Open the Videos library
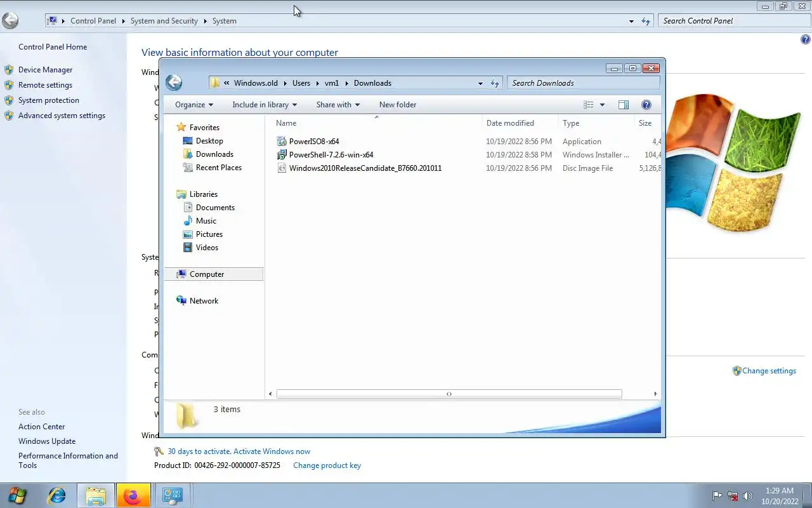The height and width of the screenshot is (508, 812). point(207,248)
